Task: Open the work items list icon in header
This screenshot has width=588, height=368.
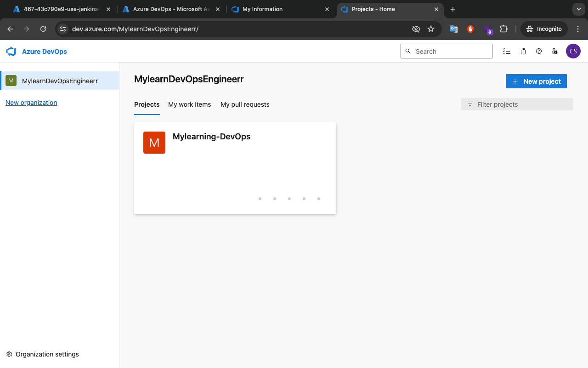Action: [x=507, y=52]
